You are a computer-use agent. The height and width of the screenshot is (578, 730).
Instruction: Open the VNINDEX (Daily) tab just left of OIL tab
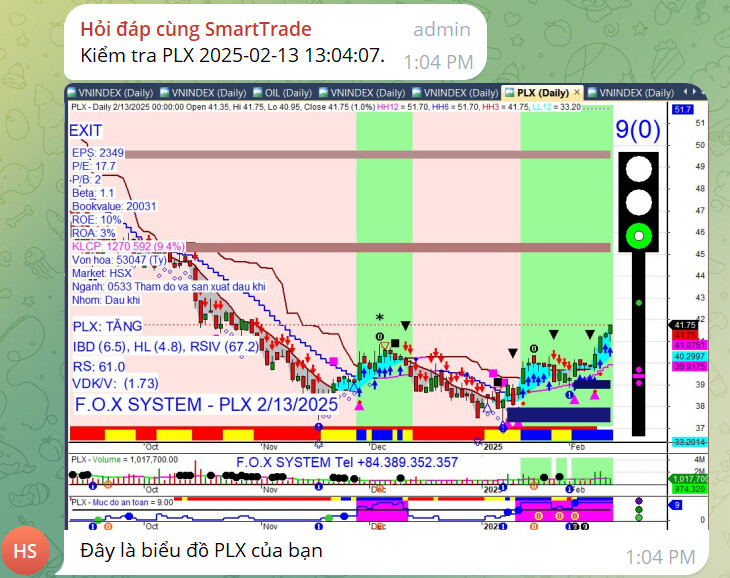point(203,93)
